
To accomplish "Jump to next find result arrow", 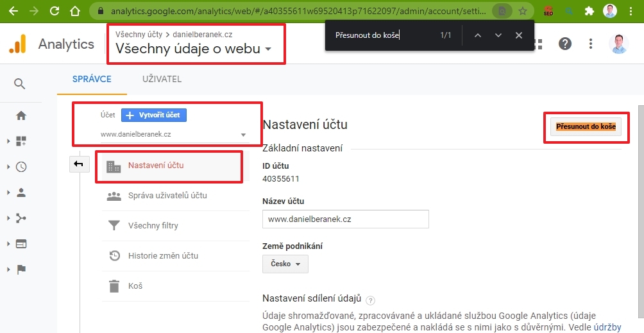I will click(x=498, y=35).
